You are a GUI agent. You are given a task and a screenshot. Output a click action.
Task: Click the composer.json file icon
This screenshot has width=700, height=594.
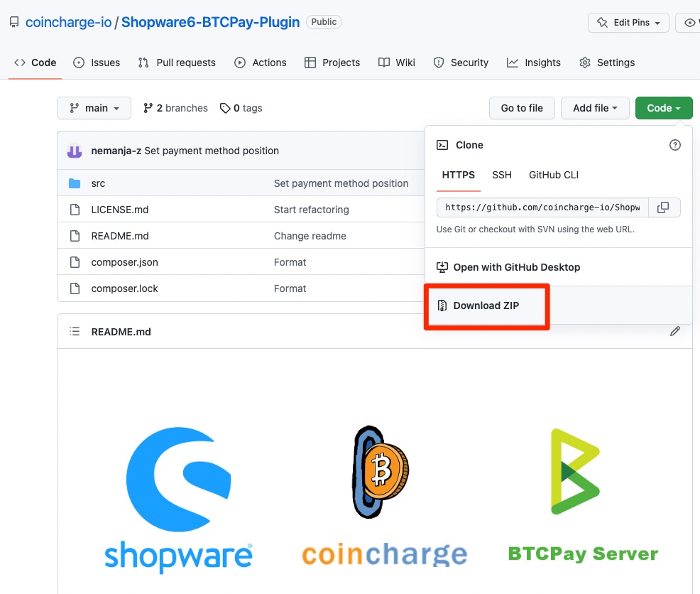75,262
